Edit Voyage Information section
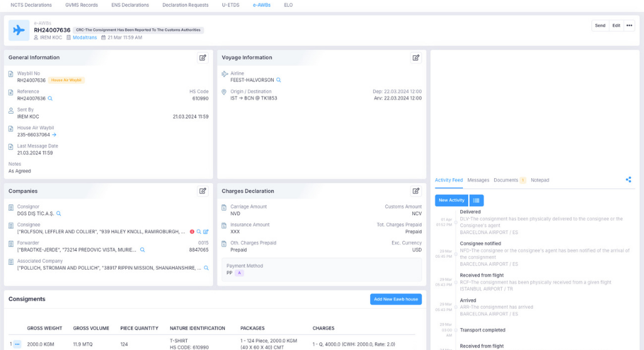Viewport: 644px width, 350px height. click(x=416, y=58)
